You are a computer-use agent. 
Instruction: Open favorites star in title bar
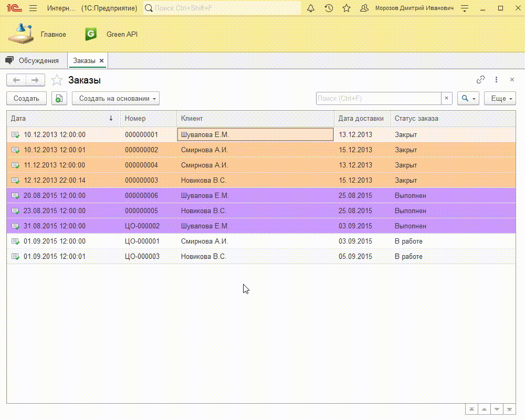click(346, 8)
